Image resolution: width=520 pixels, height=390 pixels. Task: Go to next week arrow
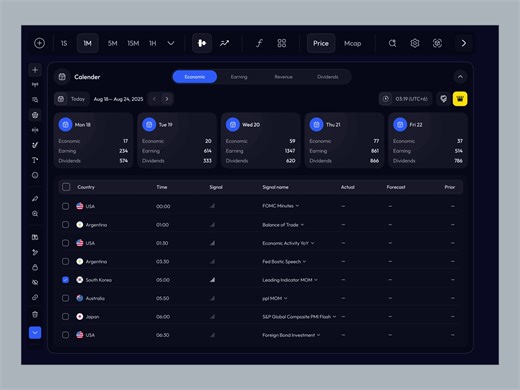point(167,99)
